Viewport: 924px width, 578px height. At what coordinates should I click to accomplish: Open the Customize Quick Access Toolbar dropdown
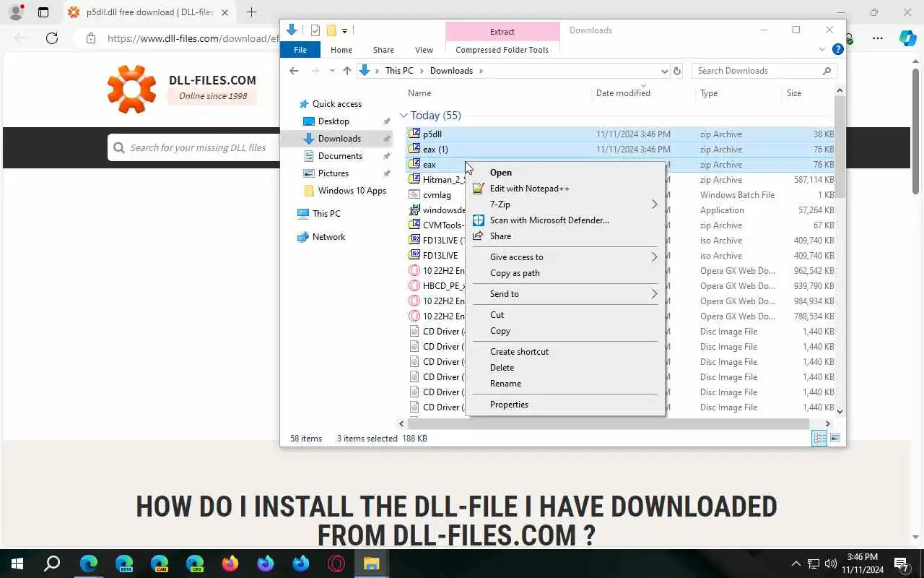344,30
